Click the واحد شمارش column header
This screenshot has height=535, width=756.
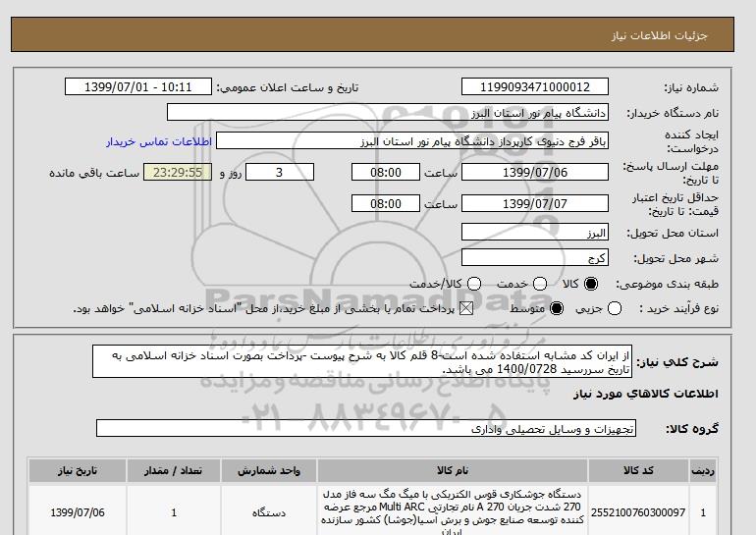269,471
